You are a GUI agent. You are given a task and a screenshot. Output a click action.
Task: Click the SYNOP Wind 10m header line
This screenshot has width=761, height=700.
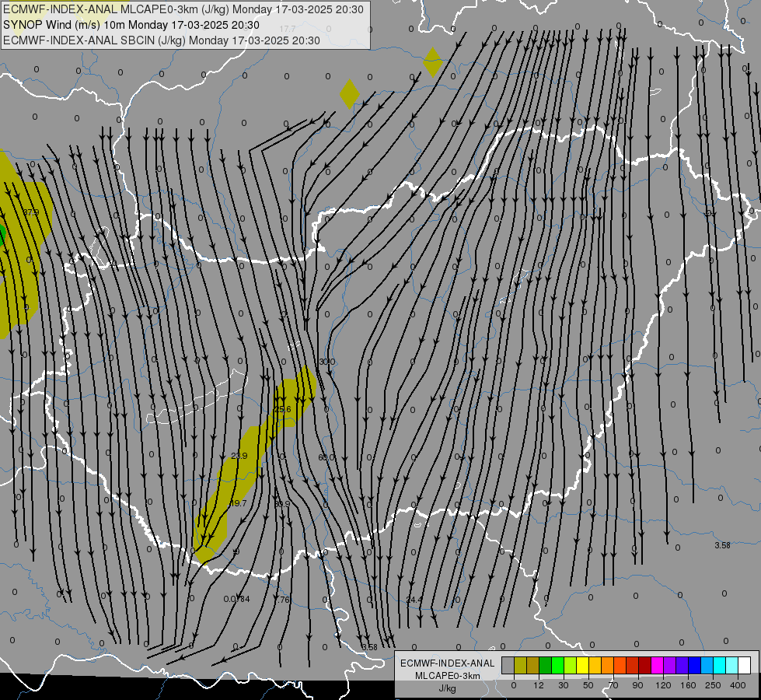coord(131,25)
